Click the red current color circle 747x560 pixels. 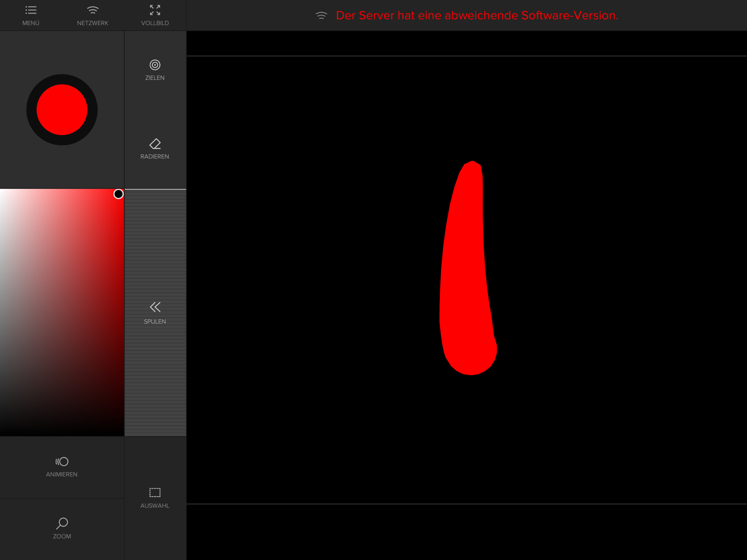click(62, 110)
